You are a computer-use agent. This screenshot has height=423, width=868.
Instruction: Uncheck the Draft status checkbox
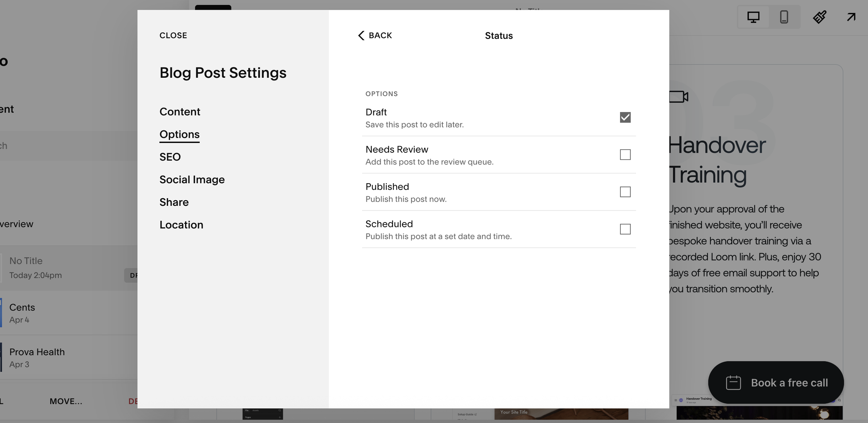tap(625, 117)
